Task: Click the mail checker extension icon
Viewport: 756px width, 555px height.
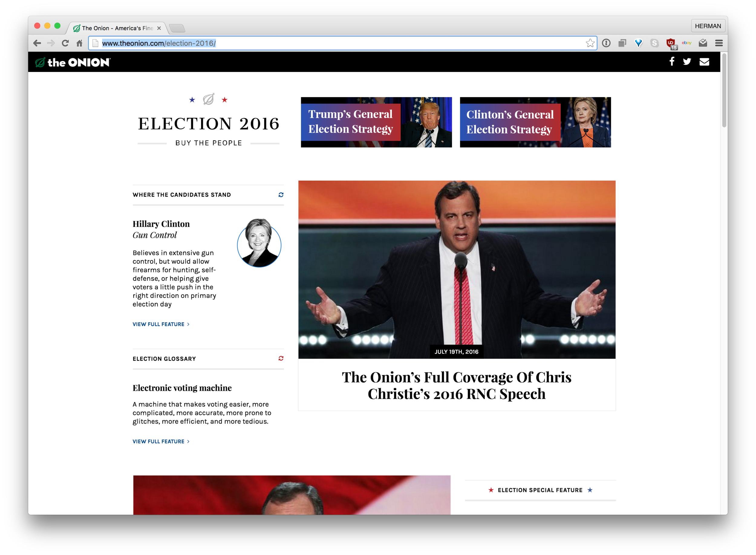Action: [703, 43]
